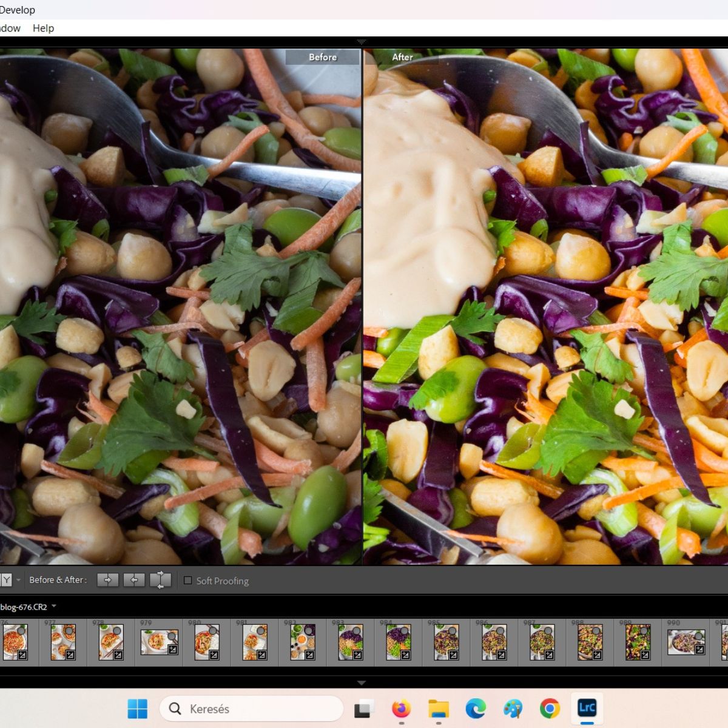Select filmstrip thumbnail 982
The height and width of the screenshot is (728, 728).
[303, 642]
